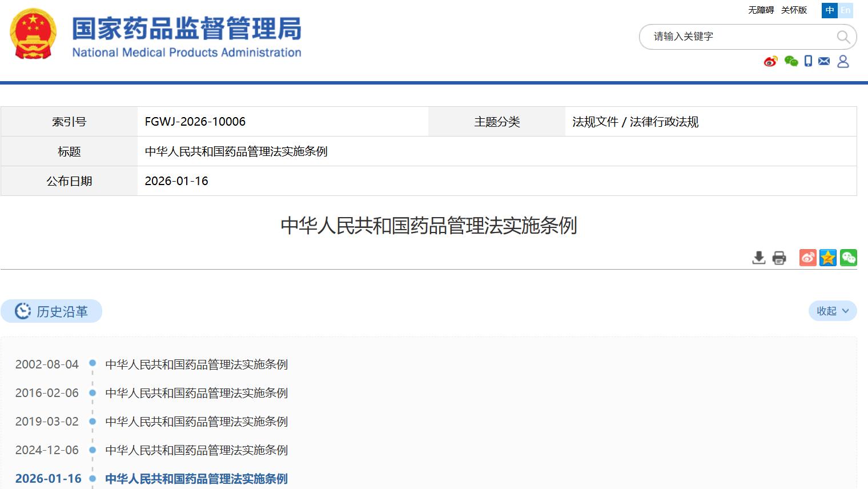
Task: Click the search magnifier icon
Action: coord(843,37)
